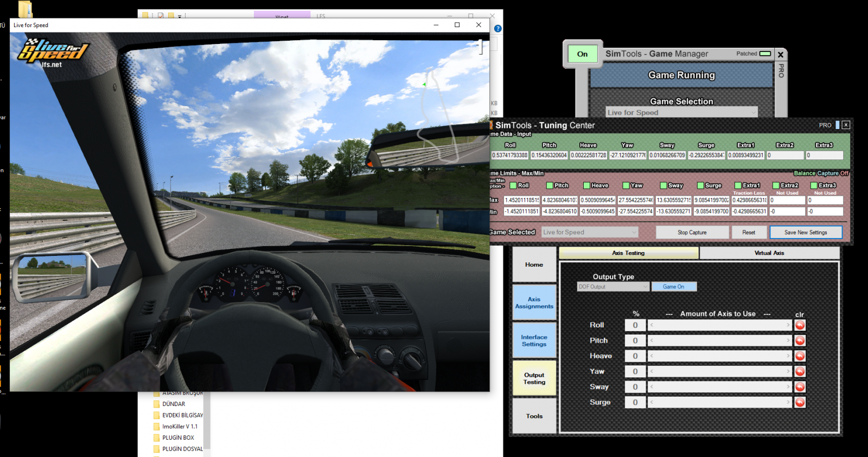Click the Sway Max limit field
868x457 pixels.
pyautogui.click(x=673, y=200)
